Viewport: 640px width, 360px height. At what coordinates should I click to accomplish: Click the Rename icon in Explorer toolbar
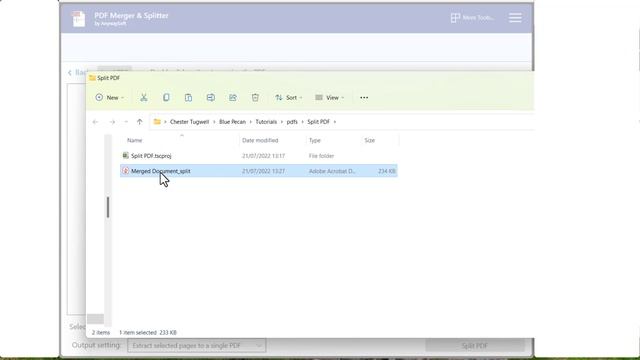[x=211, y=98]
